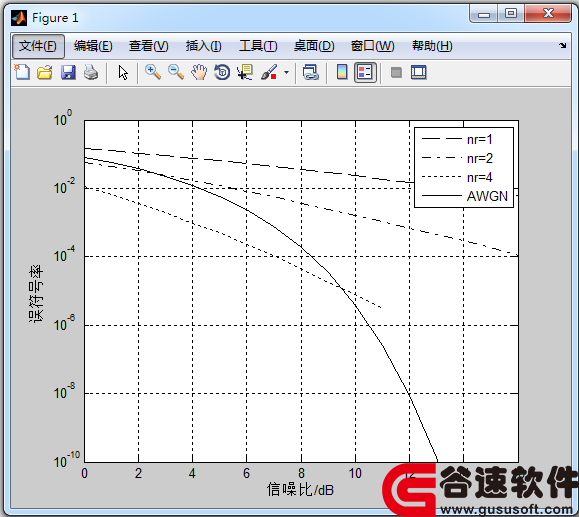Toggle the Insert Legend button
579x517 pixels.
tap(365, 72)
